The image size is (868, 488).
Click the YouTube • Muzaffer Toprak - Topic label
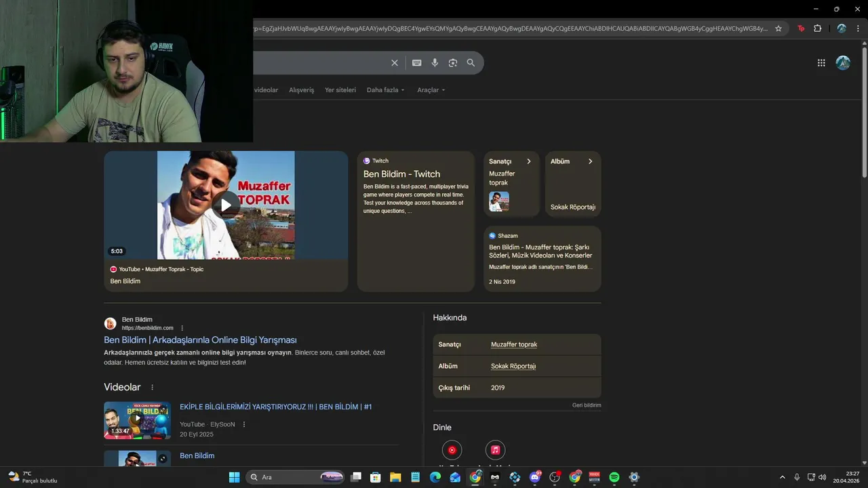pos(161,269)
